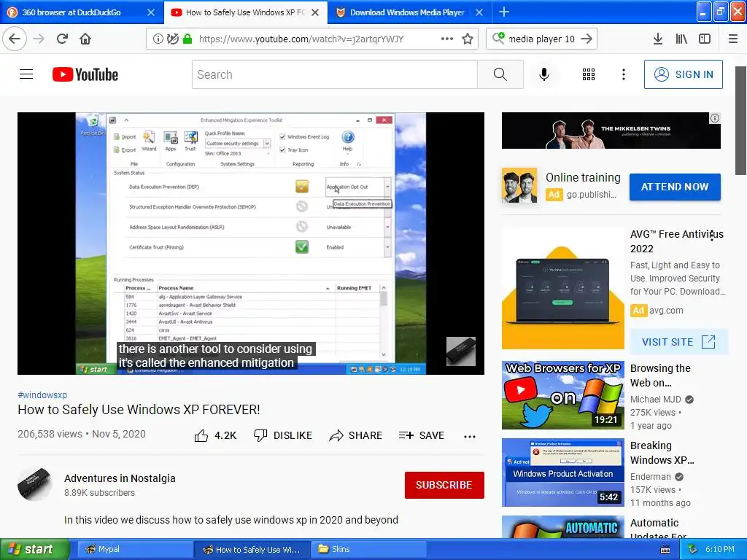Focus the YouTube search box
The image size is (747, 560).
point(334,74)
